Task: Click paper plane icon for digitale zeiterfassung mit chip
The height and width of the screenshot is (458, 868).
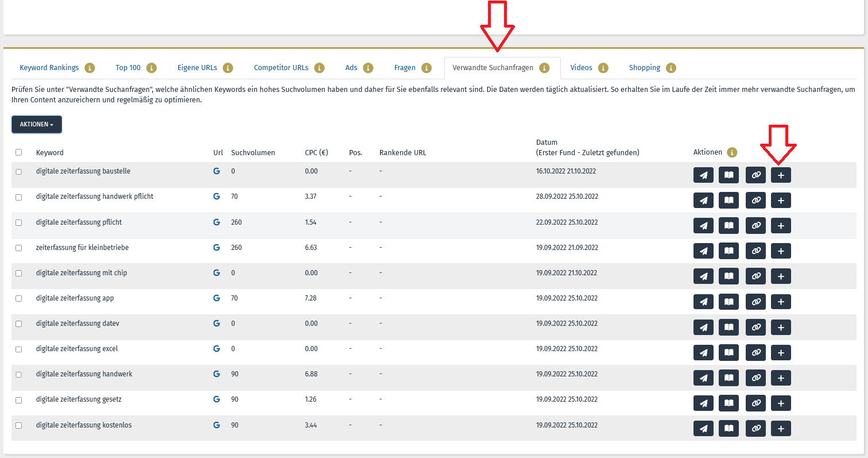Action: [x=703, y=276]
